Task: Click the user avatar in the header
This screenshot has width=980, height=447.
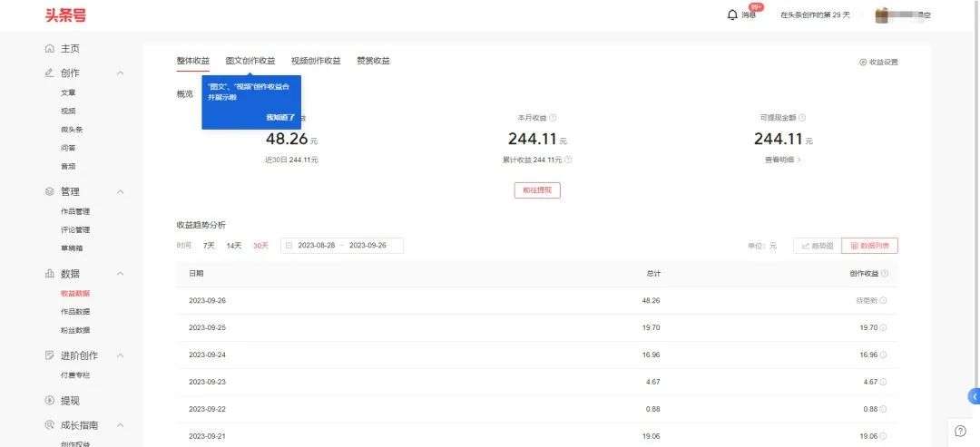Action: (x=883, y=15)
